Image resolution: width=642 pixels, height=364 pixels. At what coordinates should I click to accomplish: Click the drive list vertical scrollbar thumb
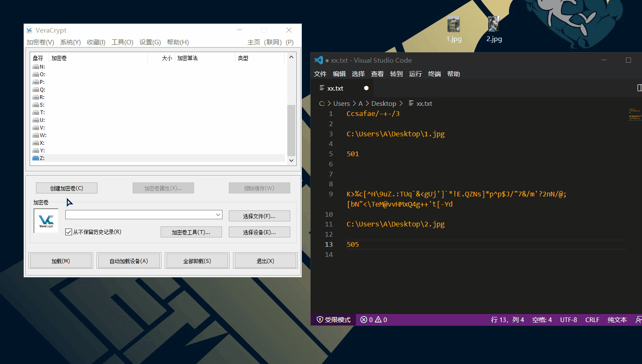pos(291,130)
